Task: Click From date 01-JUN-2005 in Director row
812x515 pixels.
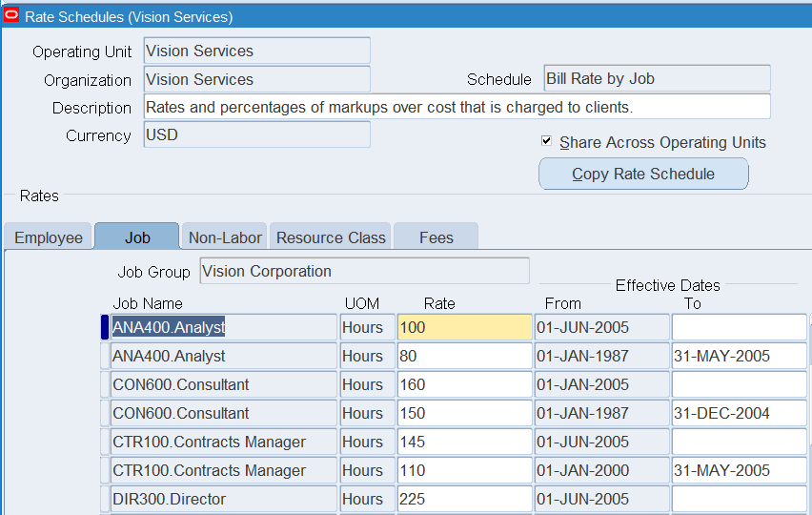Action: pos(601,499)
